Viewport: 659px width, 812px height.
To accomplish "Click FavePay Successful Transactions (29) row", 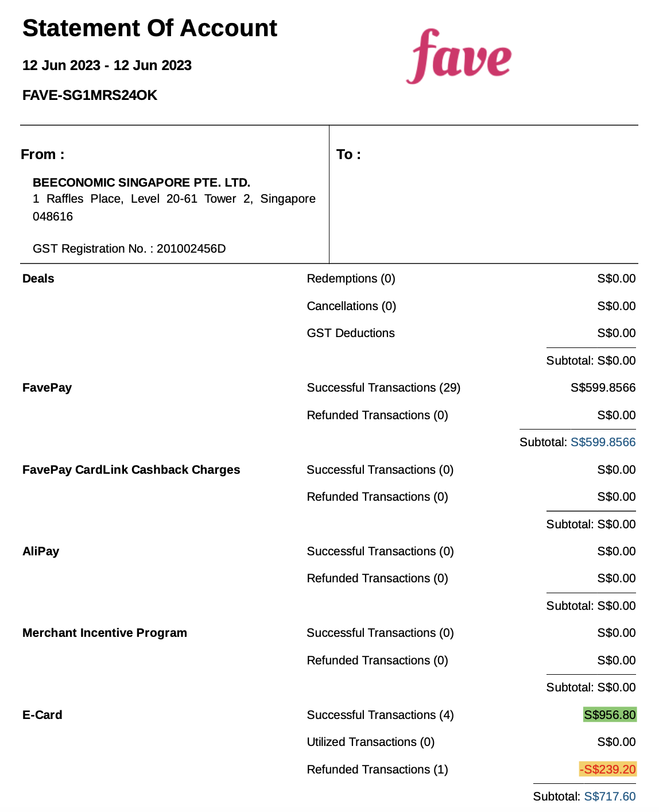I will [471, 388].
